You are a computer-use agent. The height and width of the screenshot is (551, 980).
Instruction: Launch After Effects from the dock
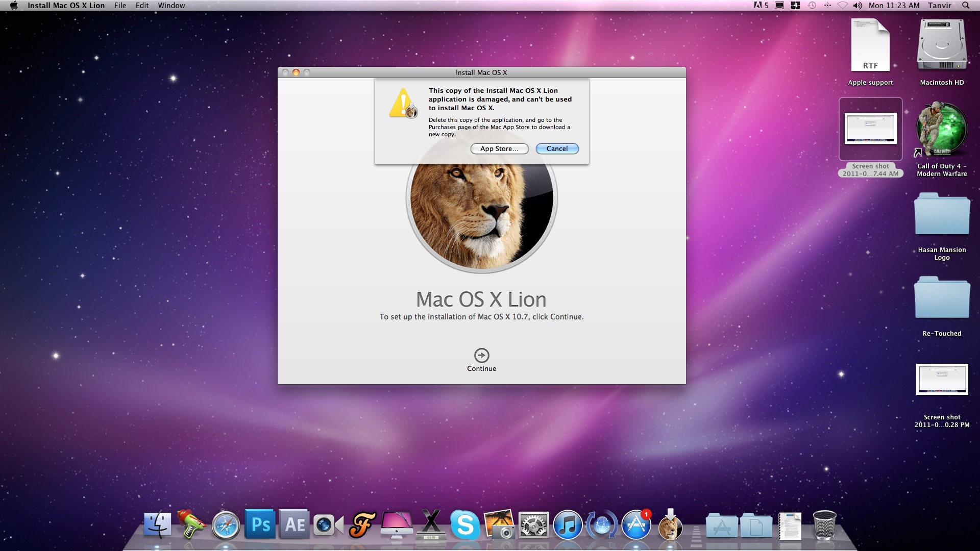point(294,524)
